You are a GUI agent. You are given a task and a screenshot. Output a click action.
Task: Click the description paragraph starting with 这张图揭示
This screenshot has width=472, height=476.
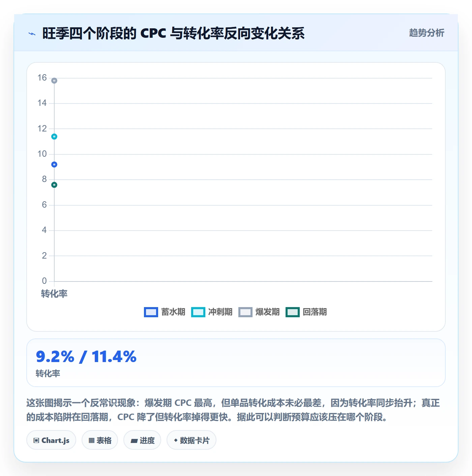click(233, 410)
